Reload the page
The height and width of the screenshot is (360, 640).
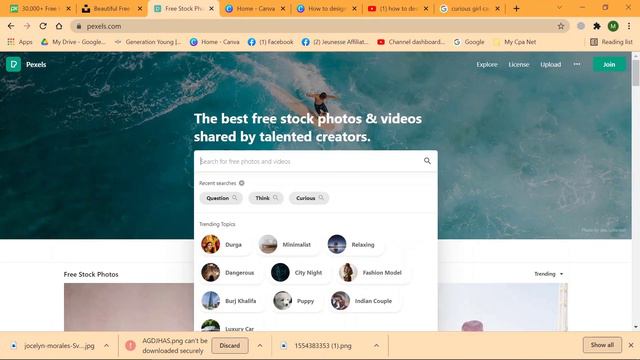click(43, 26)
